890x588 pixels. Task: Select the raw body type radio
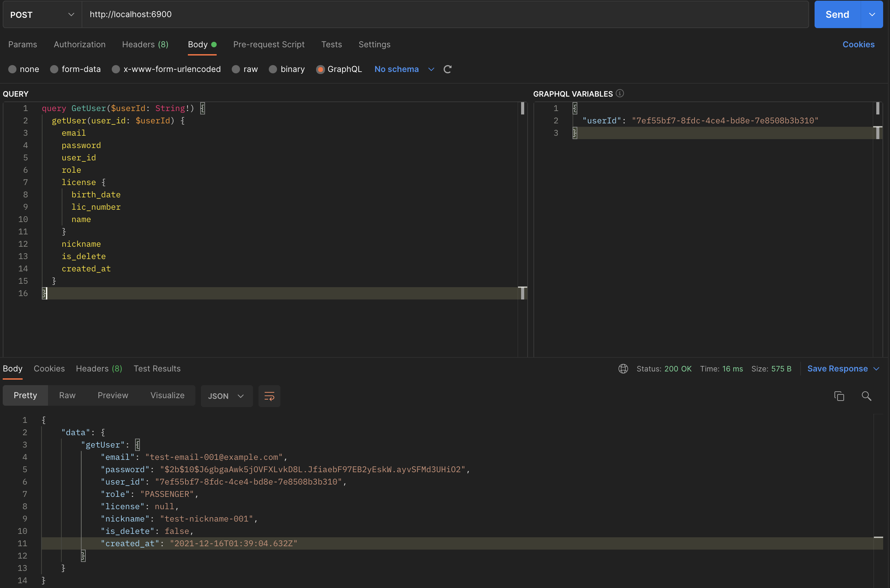pyautogui.click(x=236, y=69)
